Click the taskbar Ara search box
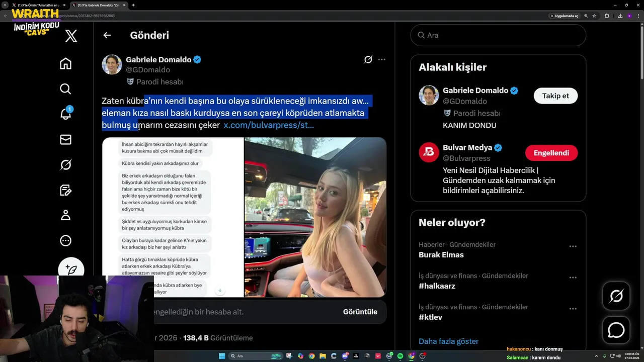 [256, 356]
